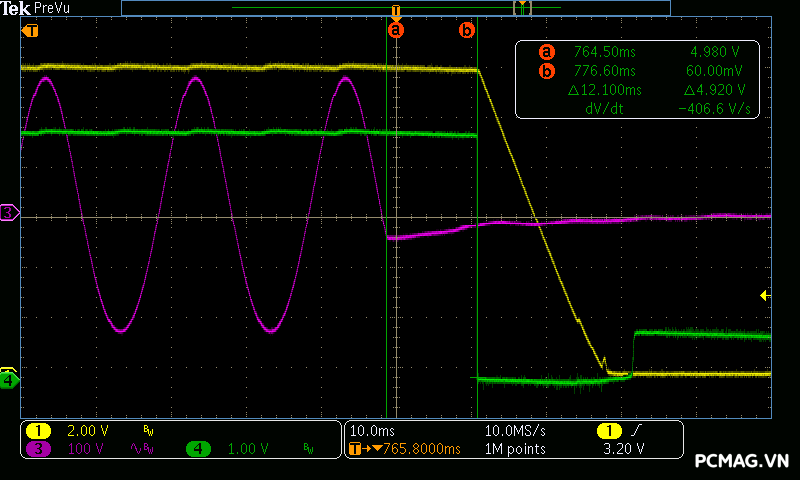Click the waveform record overview bar at top
The width and height of the screenshot is (800, 480).
click(396, 7)
